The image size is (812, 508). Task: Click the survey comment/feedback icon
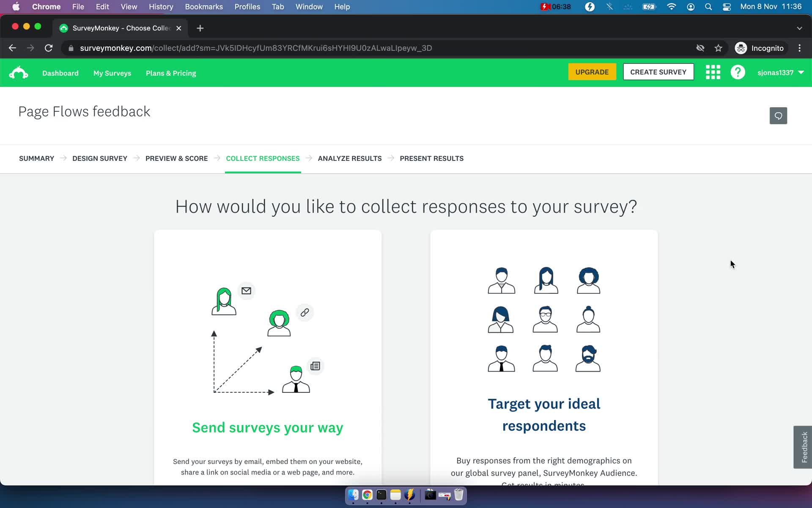[x=778, y=115]
